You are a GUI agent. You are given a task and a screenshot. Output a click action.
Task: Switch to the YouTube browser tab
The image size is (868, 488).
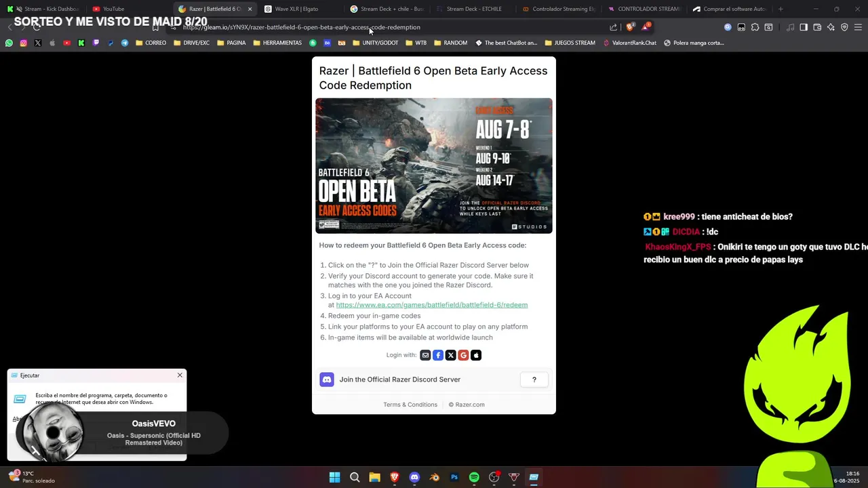click(128, 9)
